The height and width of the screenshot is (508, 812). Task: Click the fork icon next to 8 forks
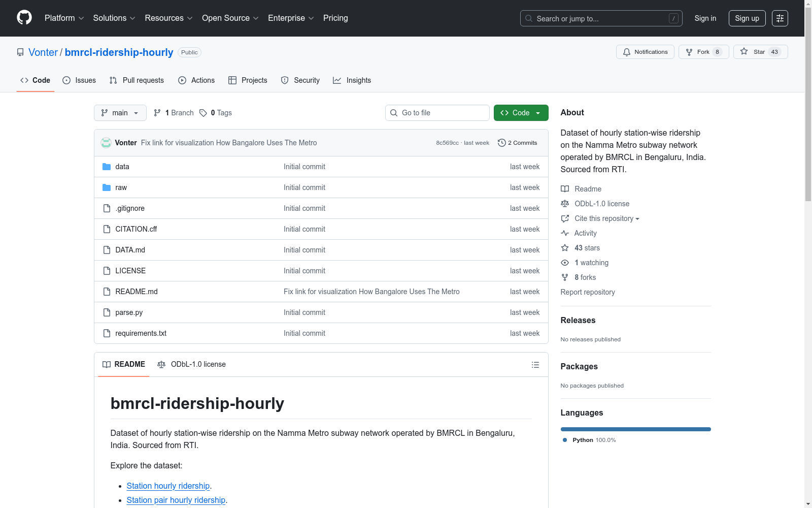click(565, 277)
